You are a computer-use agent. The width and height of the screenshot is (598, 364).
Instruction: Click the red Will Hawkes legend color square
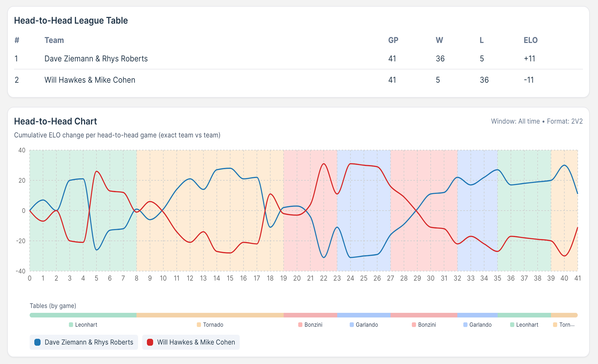click(x=150, y=342)
